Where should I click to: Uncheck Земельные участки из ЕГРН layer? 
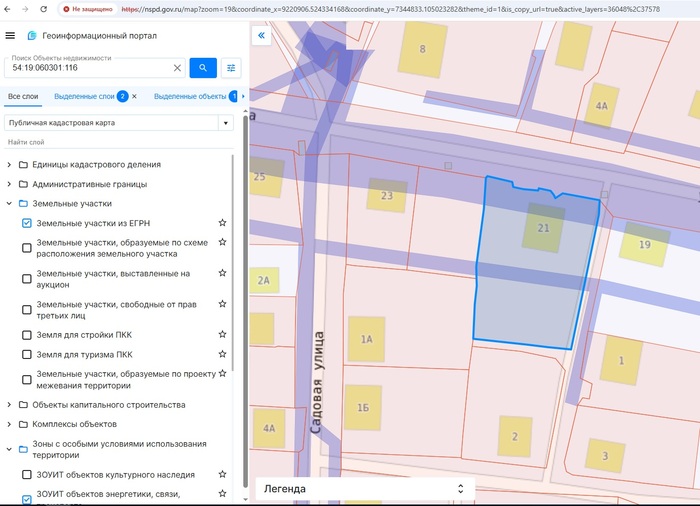[x=27, y=223]
